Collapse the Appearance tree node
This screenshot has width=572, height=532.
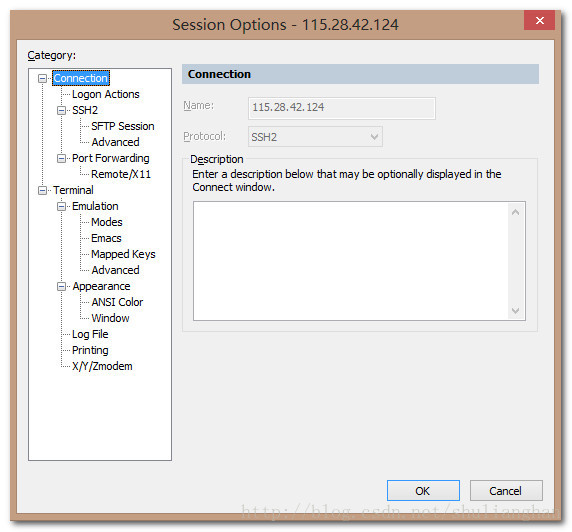[x=61, y=286]
